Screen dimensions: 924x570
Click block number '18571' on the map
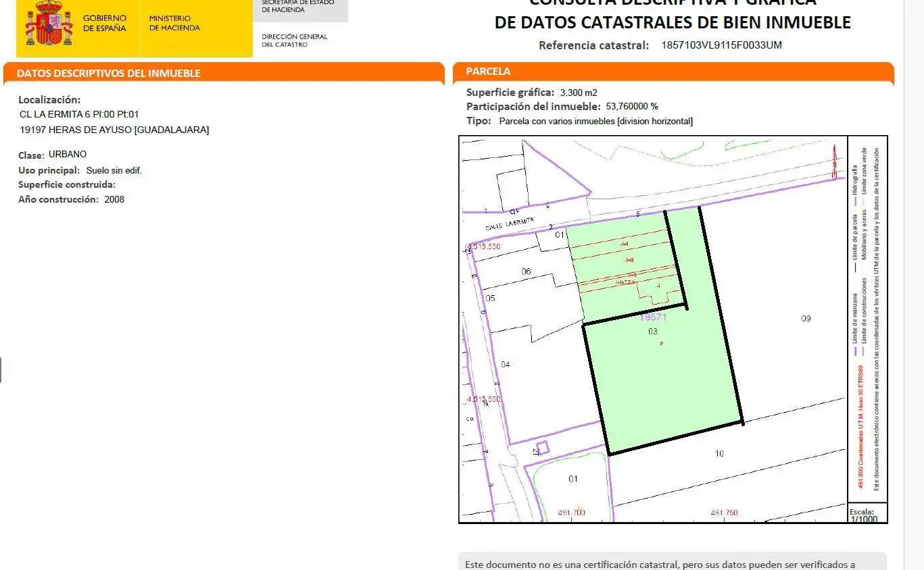[653, 317]
